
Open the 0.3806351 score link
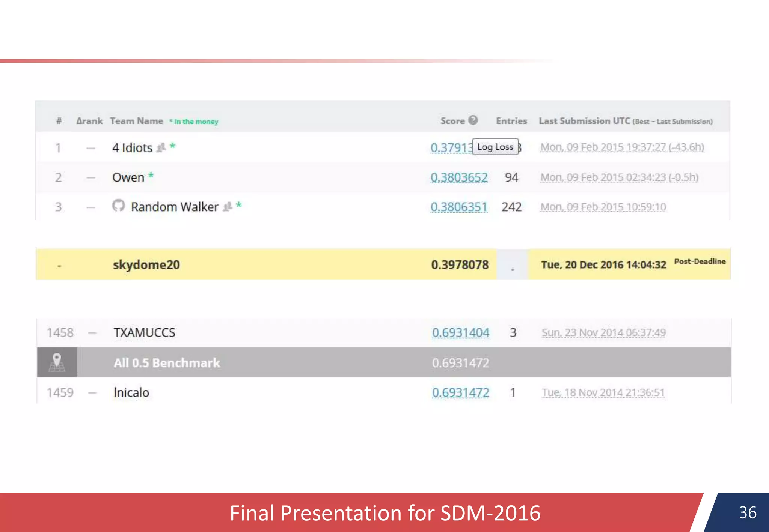459,207
